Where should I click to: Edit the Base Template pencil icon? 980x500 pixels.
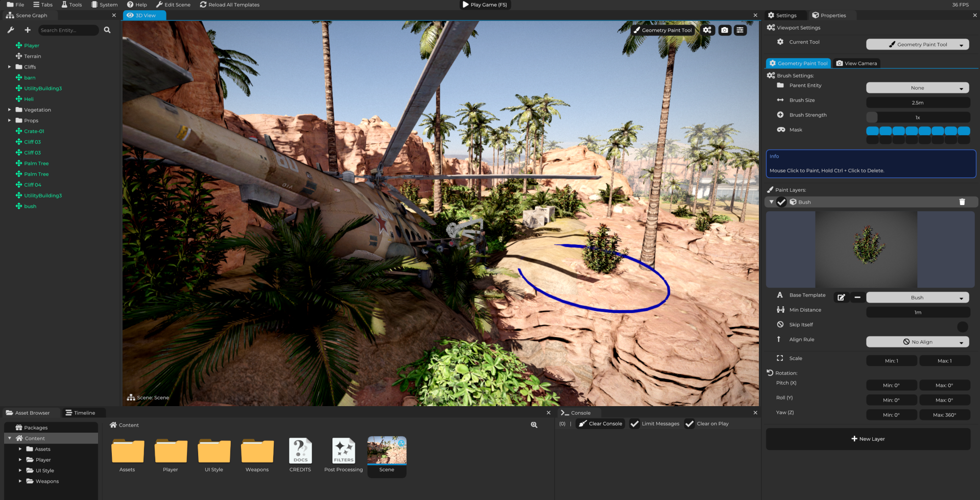tap(841, 297)
